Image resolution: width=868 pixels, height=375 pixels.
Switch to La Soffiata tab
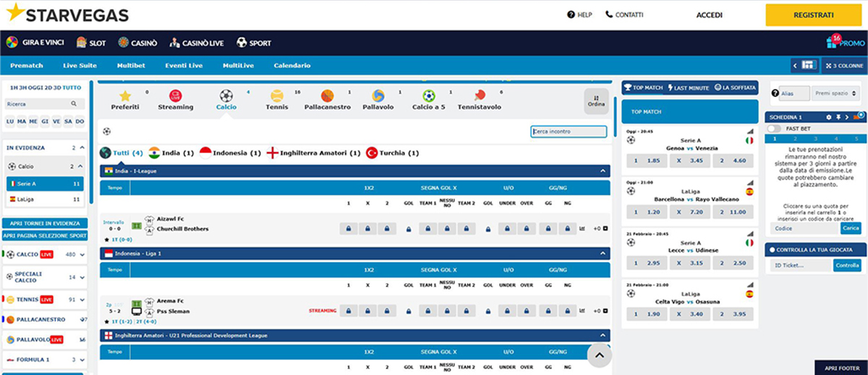point(735,87)
